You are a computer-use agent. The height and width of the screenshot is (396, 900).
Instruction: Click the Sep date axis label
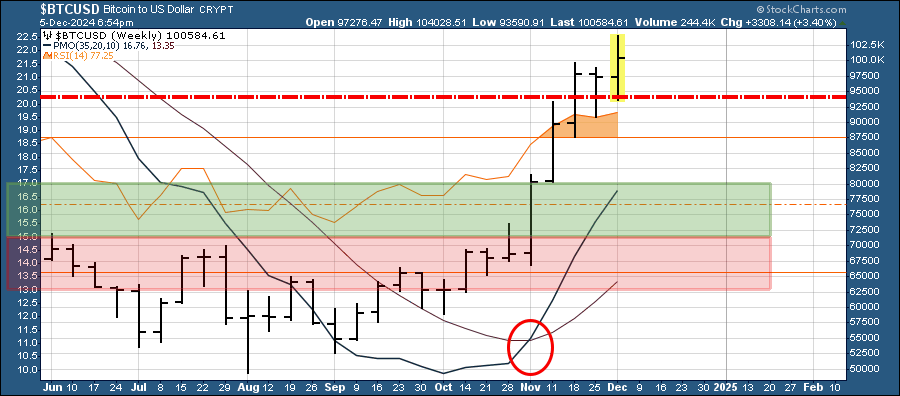click(x=335, y=386)
